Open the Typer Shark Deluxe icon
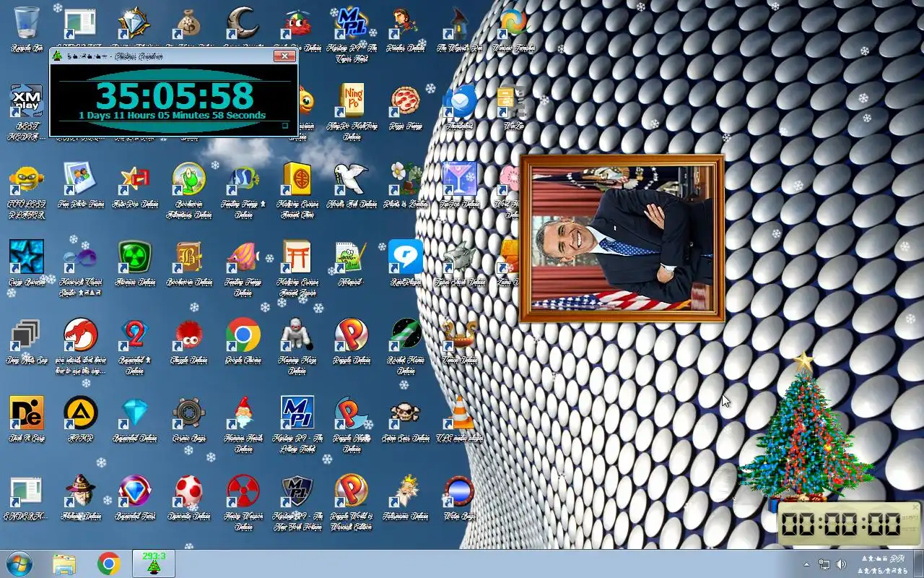Screen dimensions: 924x578 (x=460, y=256)
